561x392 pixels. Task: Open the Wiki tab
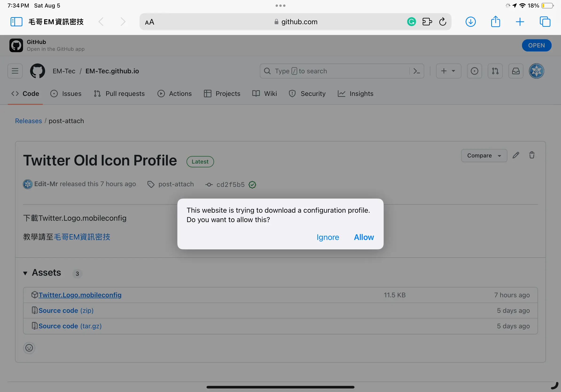(265, 94)
